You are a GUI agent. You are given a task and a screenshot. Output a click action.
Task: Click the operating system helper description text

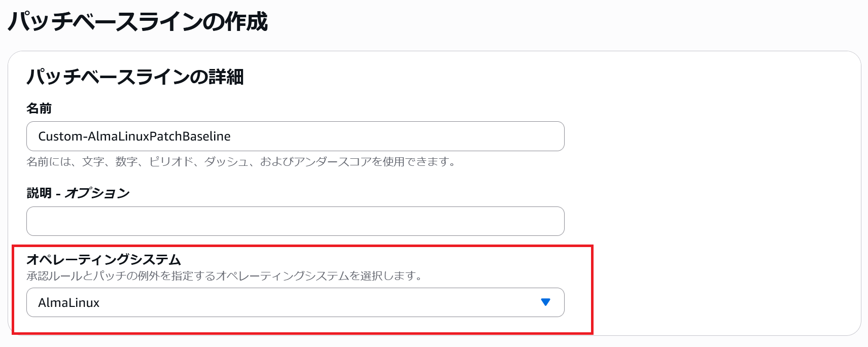click(x=224, y=276)
